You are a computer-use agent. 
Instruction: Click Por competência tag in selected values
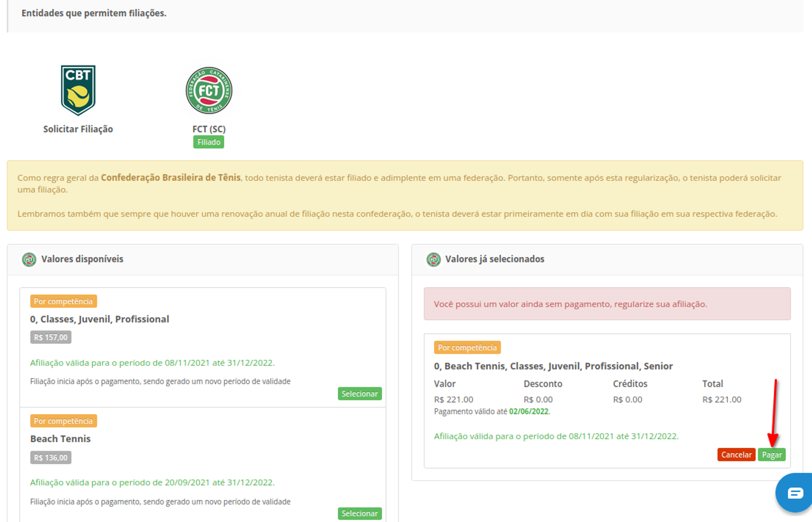[x=467, y=347]
